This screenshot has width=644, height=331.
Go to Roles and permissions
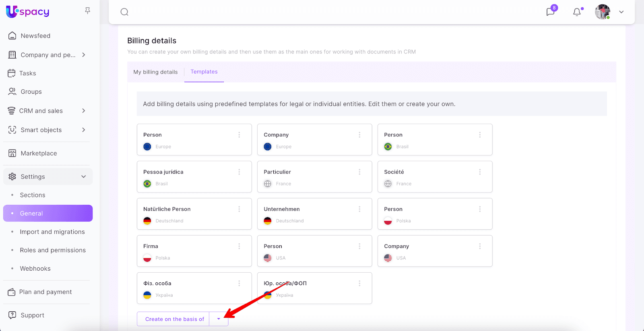click(x=53, y=250)
